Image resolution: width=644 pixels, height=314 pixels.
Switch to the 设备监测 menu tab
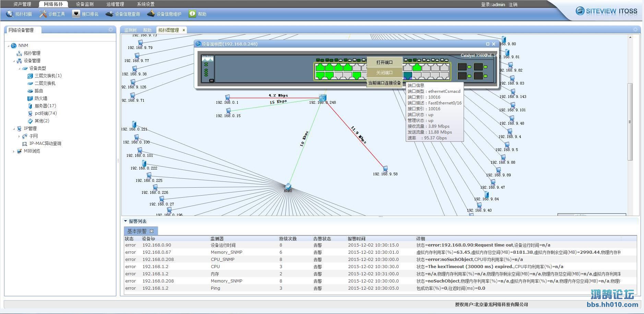[85, 4]
